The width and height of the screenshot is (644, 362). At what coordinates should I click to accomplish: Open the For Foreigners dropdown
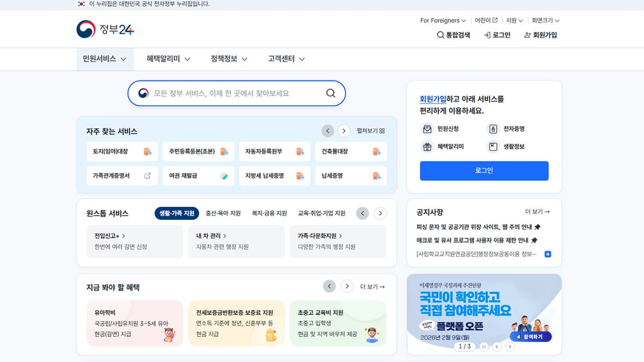pyautogui.click(x=442, y=20)
